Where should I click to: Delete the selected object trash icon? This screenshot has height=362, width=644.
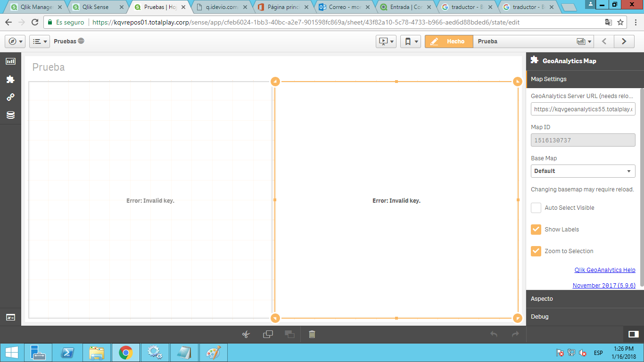[x=312, y=334]
